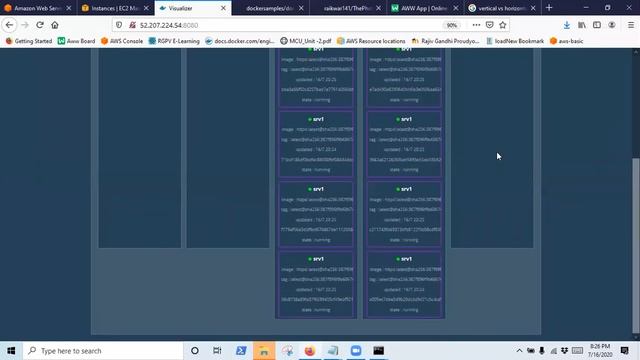Open the aws-basic bookmark
The height and width of the screenshot is (360, 640).
coord(567,41)
